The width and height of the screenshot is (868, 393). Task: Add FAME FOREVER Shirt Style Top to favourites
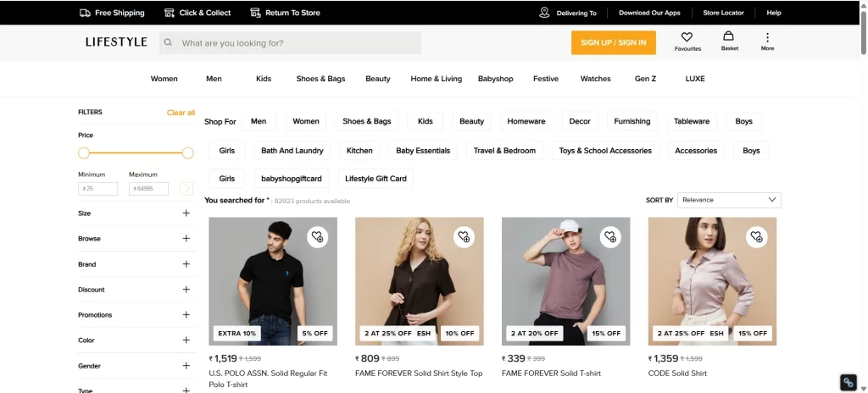[464, 237]
